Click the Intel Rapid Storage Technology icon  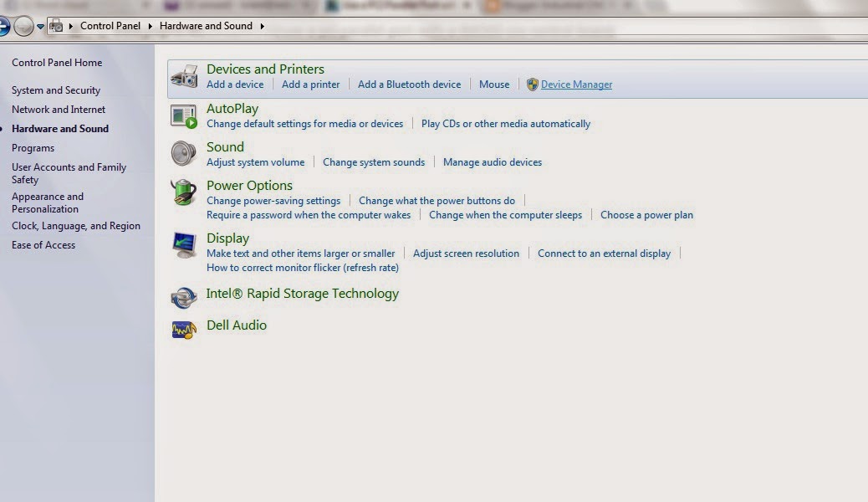[x=184, y=298]
